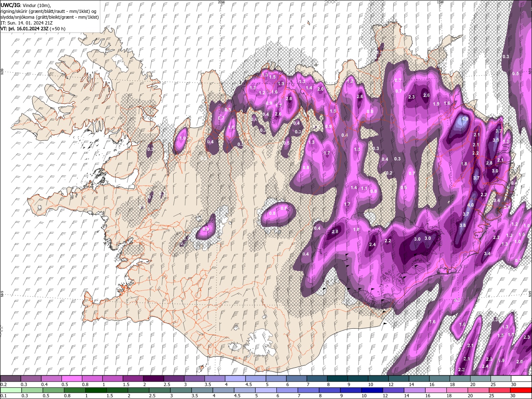Image resolution: width=532 pixels, height=399 pixels.
Task: Click the "3.4" precipitation value on map
Action: click(488, 254)
